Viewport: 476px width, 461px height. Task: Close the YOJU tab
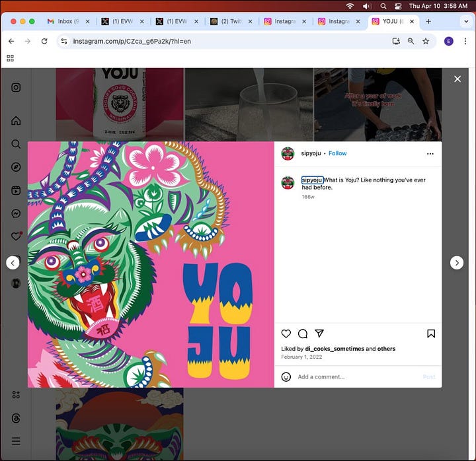click(412, 22)
